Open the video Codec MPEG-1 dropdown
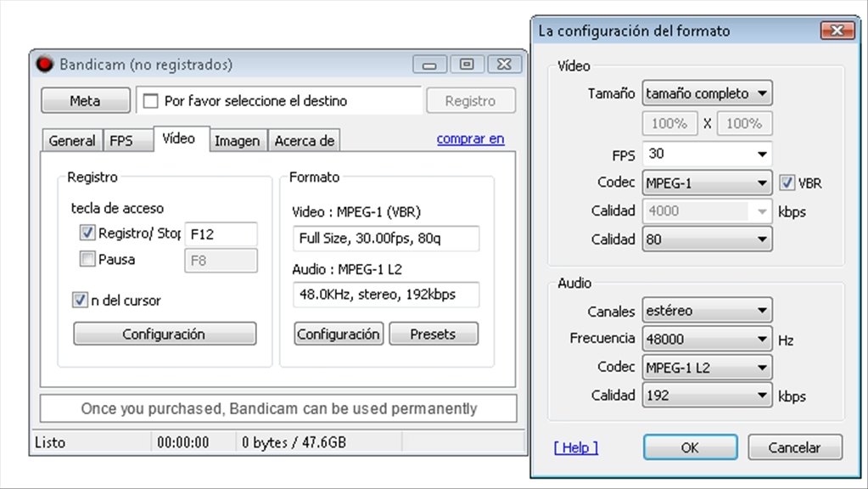Image resolution: width=868 pixels, height=489 pixels. (707, 183)
